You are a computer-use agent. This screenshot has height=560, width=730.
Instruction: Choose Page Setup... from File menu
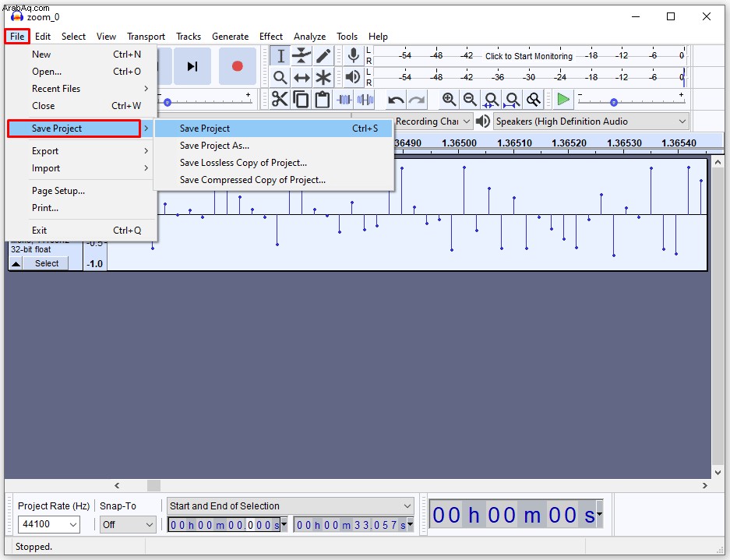(81, 191)
